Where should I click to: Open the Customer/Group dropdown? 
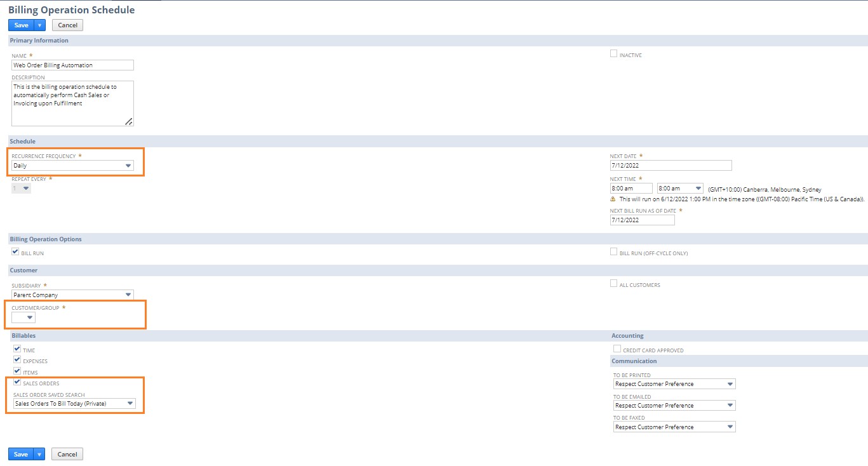pos(29,317)
